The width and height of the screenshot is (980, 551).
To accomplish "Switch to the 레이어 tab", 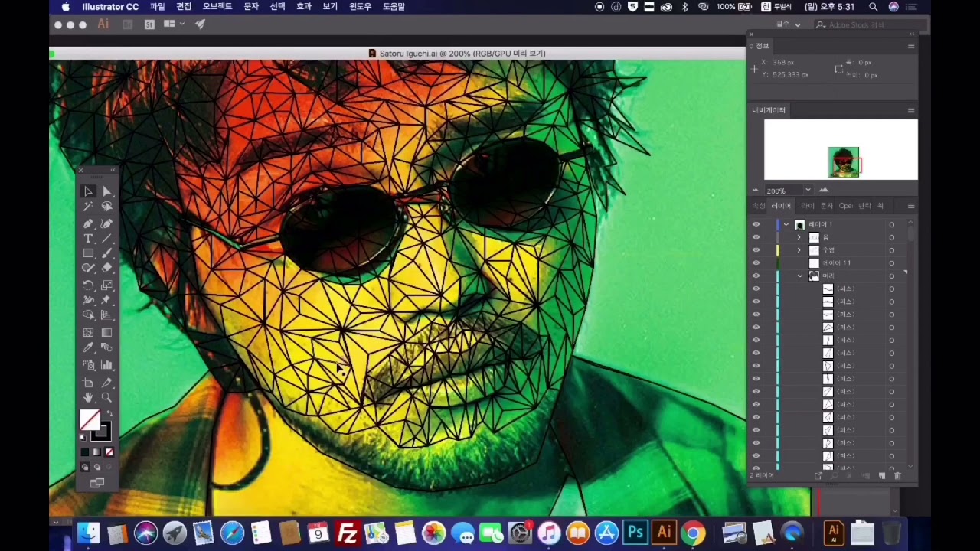I will (781, 206).
